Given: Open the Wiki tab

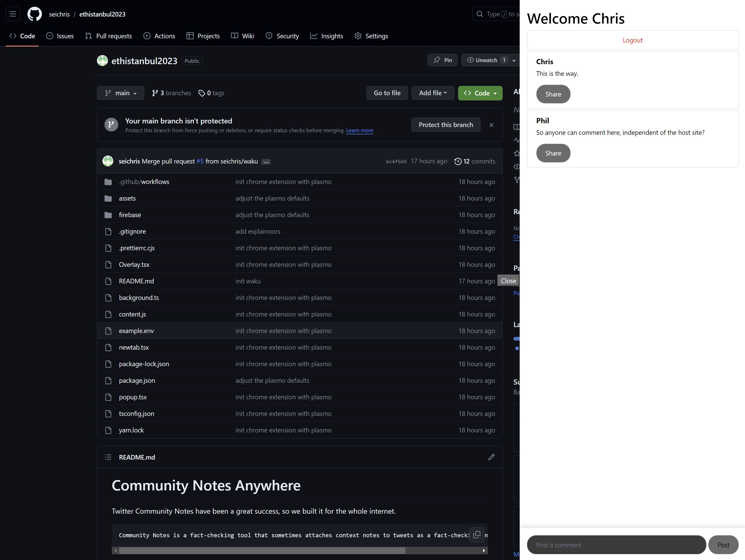Looking at the screenshot, I should coord(242,36).
